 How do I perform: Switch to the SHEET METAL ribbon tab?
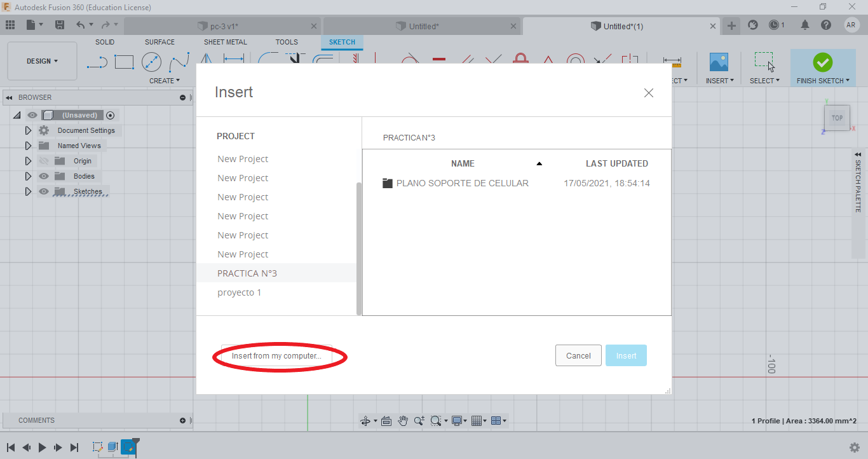coord(226,42)
